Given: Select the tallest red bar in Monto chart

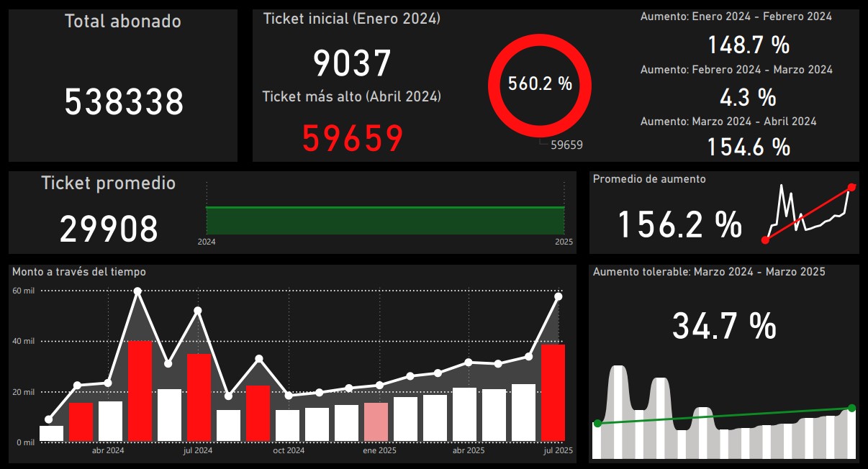Looking at the screenshot, I should (x=140, y=391).
